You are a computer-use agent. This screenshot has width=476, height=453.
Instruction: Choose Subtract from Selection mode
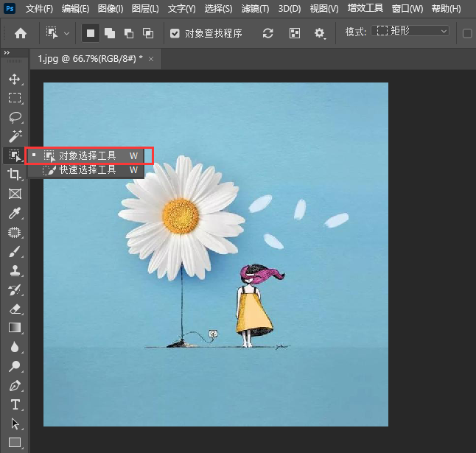129,33
